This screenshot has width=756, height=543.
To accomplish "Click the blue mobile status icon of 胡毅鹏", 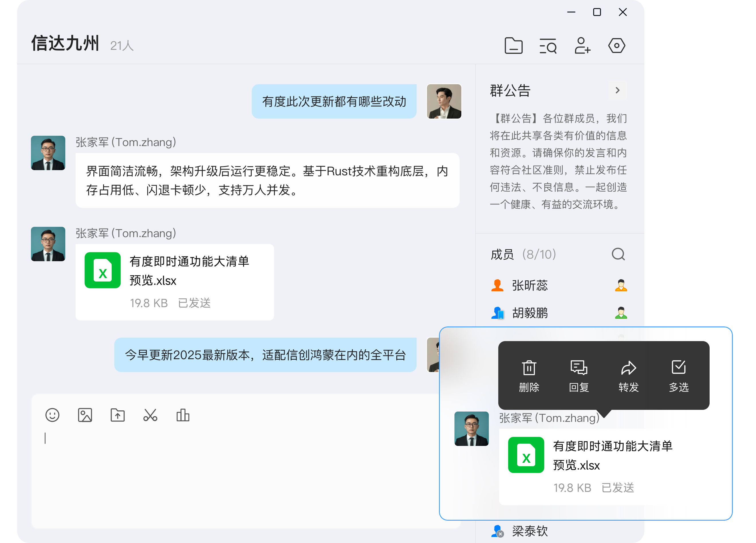I will [x=497, y=313].
